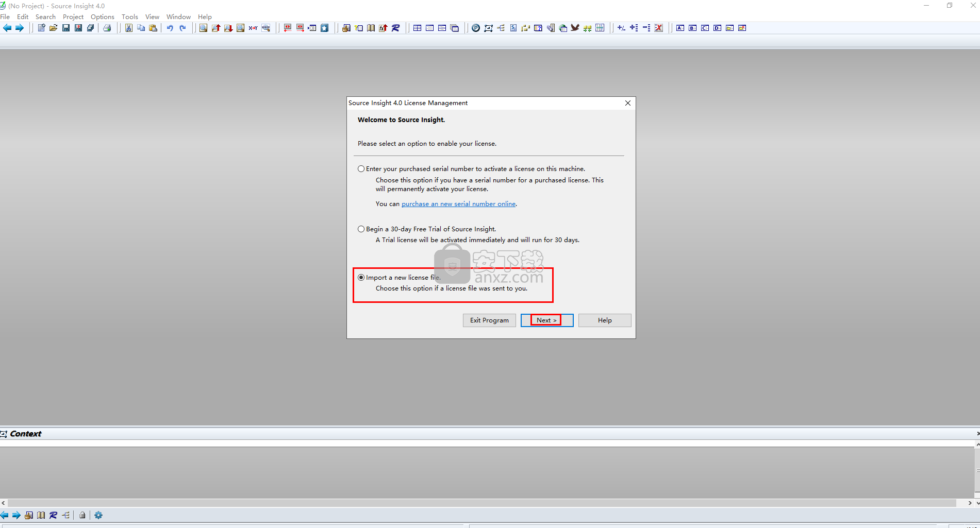Open the Options menu
Viewport: 980px width, 528px height.
click(x=103, y=17)
